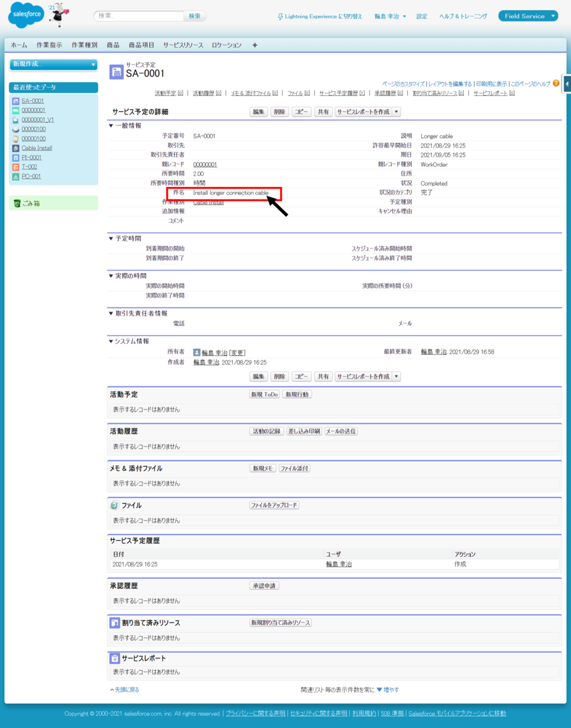Open the 作業種別 tab

click(84, 45)
